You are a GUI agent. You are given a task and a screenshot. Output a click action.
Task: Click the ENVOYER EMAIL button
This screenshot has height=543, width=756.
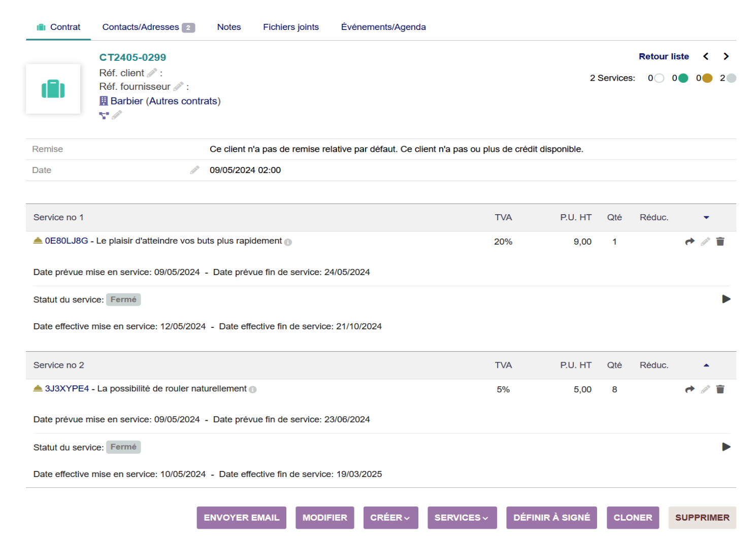(242, 518)
